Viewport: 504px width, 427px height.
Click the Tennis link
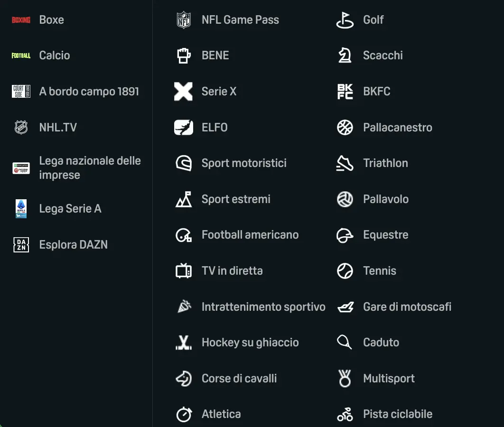pos(379,271)
